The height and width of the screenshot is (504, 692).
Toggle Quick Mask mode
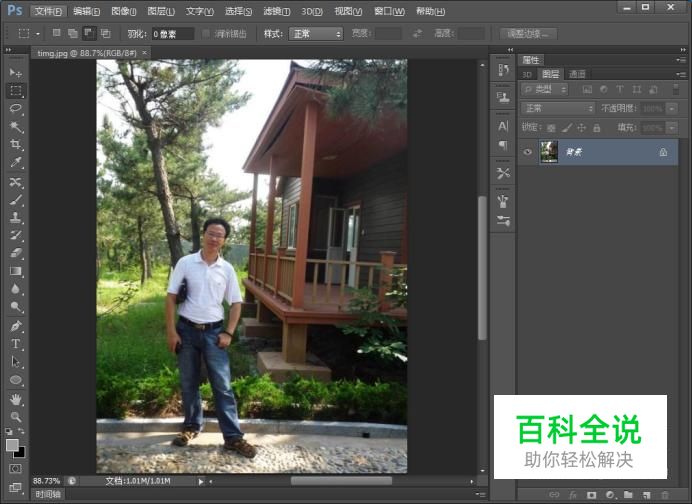pyautogui.click(x=15, y=468)
